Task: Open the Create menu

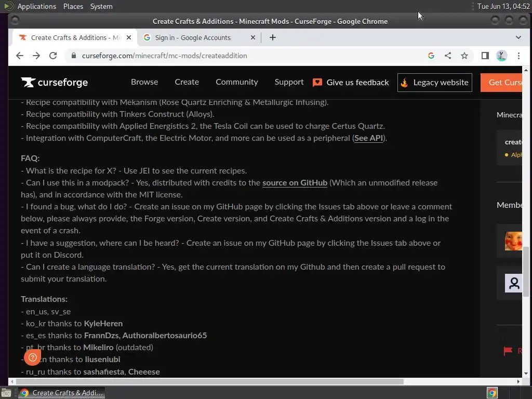Action: (x=187, y=82)
